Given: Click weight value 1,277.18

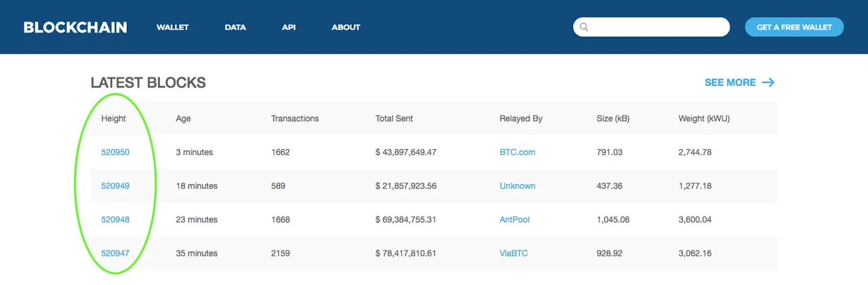Looking at the screenshot, I should 695,186.
